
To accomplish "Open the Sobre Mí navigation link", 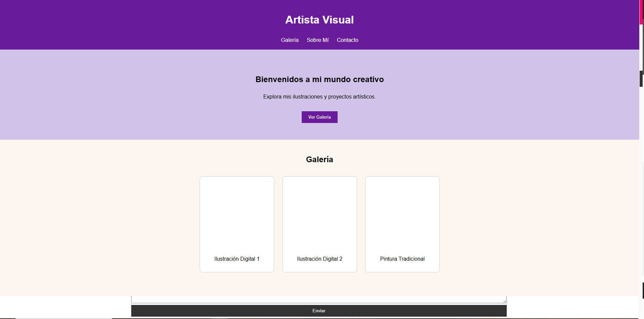I will tap(317, 40).
